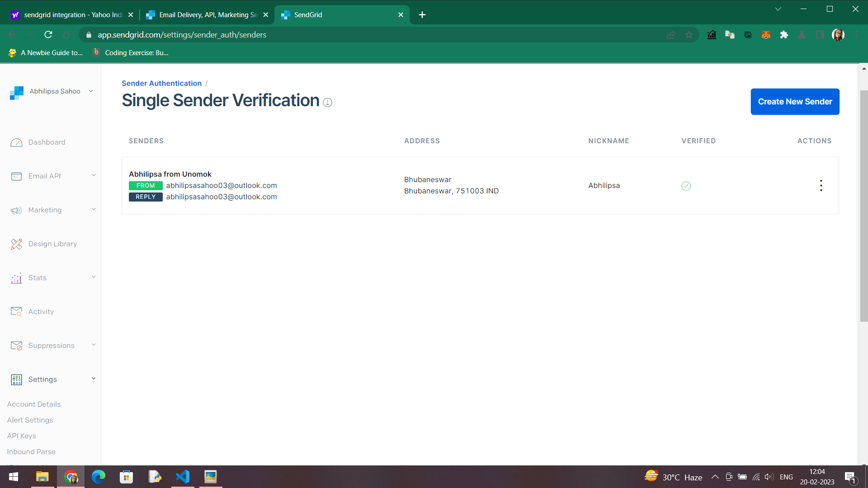The width and height of the screenshot is (868, 488).
Task: Click the Create New Sender button
Action: 795,102
